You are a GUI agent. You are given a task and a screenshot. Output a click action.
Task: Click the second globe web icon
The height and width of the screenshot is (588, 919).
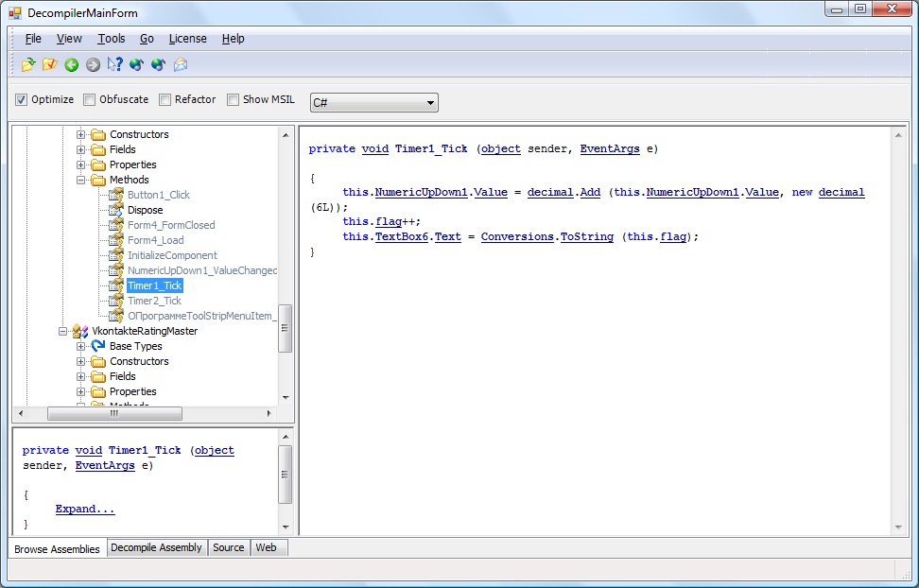(x=158, y=64)
